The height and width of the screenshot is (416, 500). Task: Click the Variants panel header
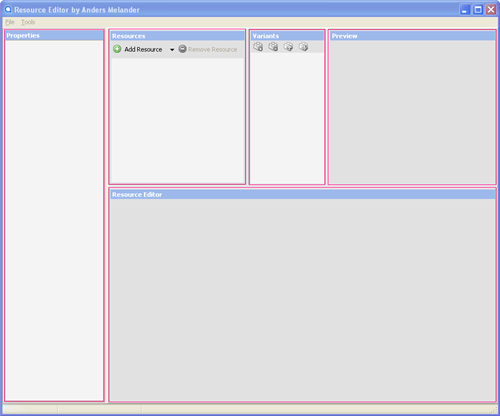coord(287,36)
